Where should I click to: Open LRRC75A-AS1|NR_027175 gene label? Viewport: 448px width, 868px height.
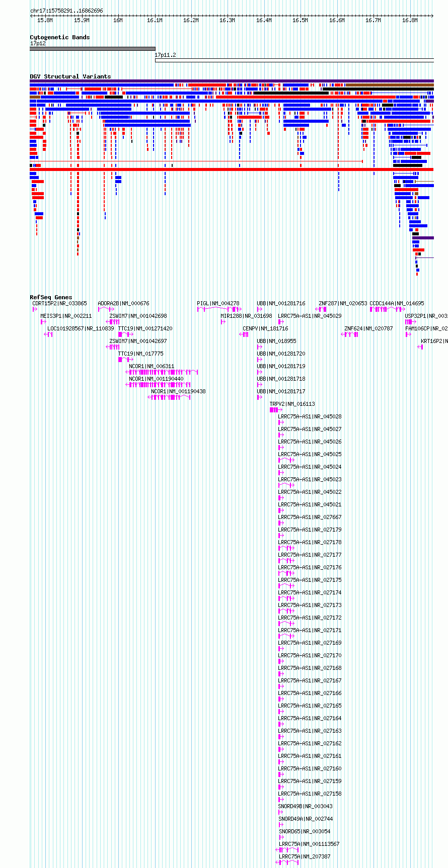[x=310, y=580]
